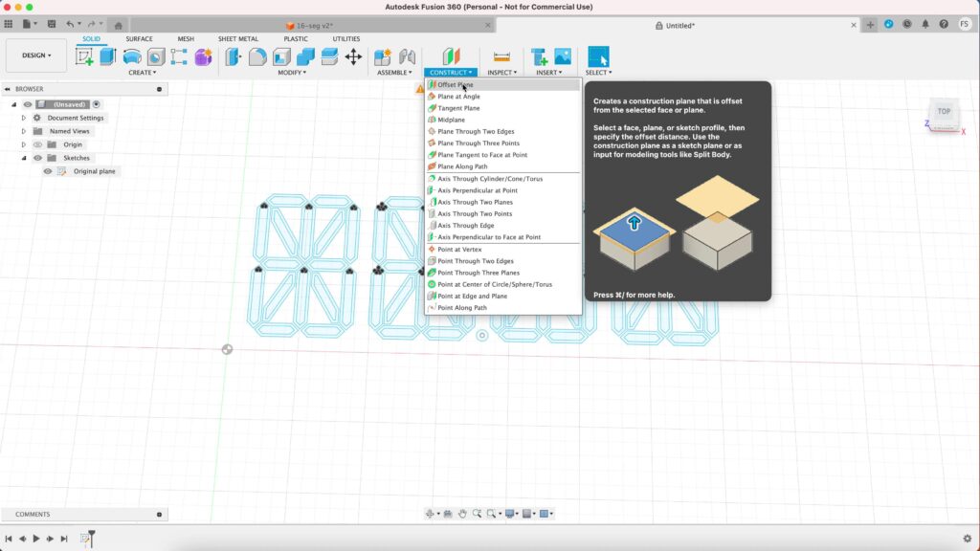This screenshot has height=551, width=980.
Task: Open timeline settings gear icon
Action: pyautogui.click(x=967, y=539)
